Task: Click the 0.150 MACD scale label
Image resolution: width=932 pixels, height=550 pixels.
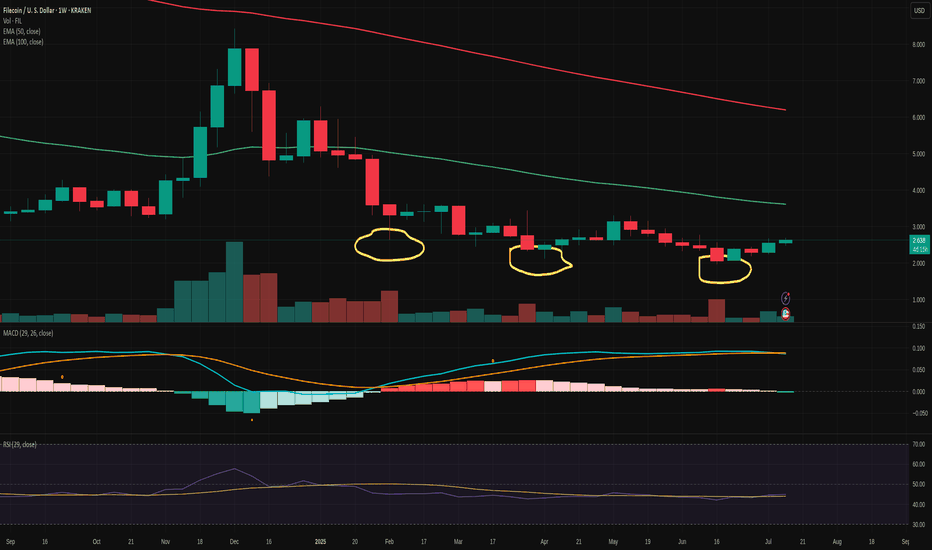Action: (x=918, y=326)
